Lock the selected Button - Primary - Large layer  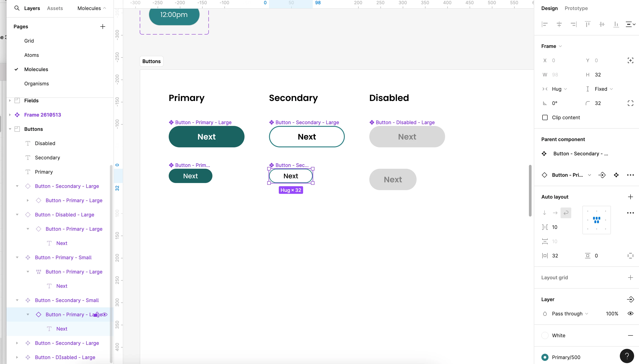(x=96, y=315)
